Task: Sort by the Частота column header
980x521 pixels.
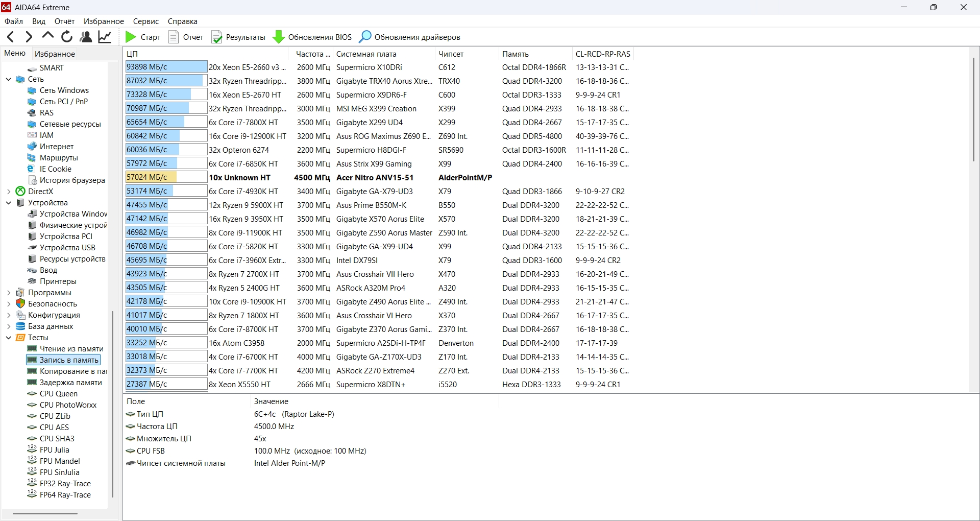Action: pyautogui.click(x=311, y=54)
